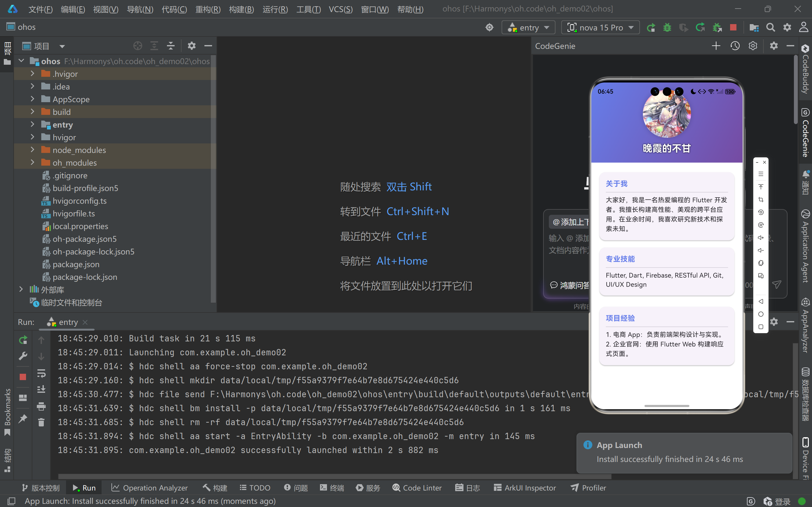
Task: Click the green Run entry toolbar icon
Action: (x=651, y=28)
